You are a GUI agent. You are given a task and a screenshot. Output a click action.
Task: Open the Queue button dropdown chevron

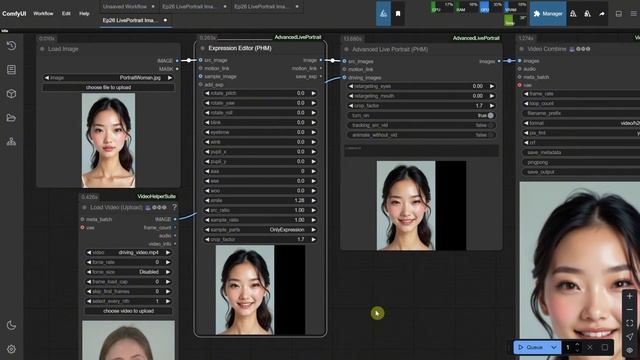tap(554, 347)
